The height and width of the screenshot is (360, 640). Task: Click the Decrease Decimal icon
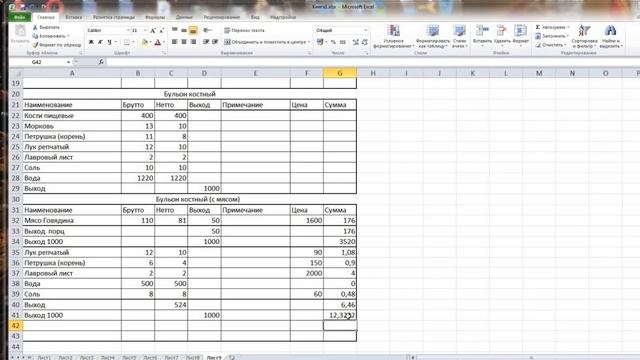364,42
